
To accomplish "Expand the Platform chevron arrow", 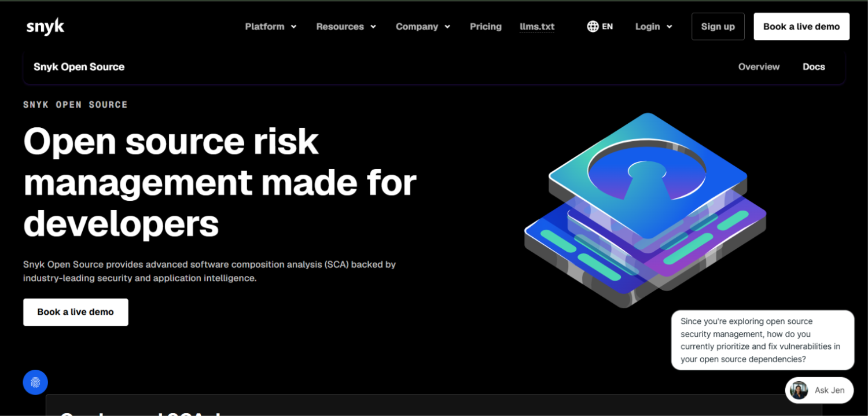I will (293, 27).
